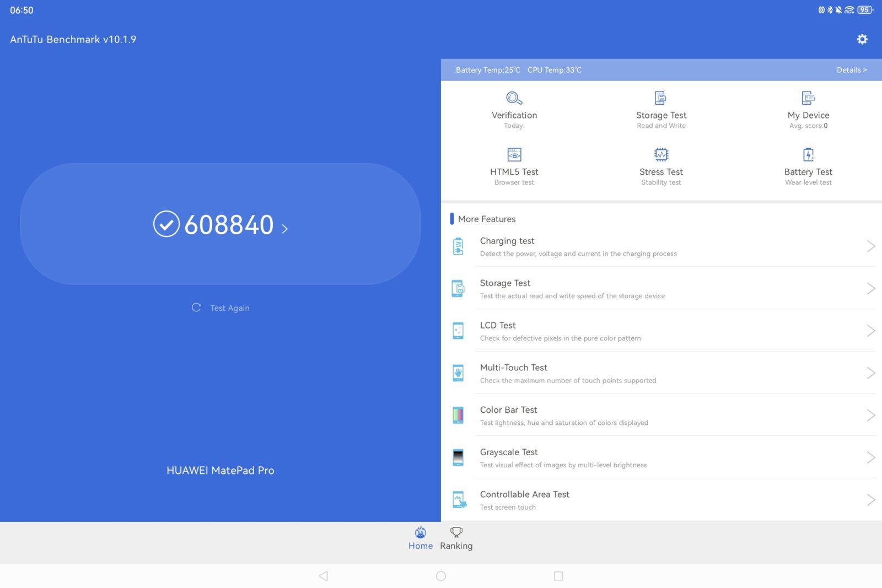Tap the Color Bar Test icon
Viewport: 882px width, 588px height.
[x=458, y=415]
